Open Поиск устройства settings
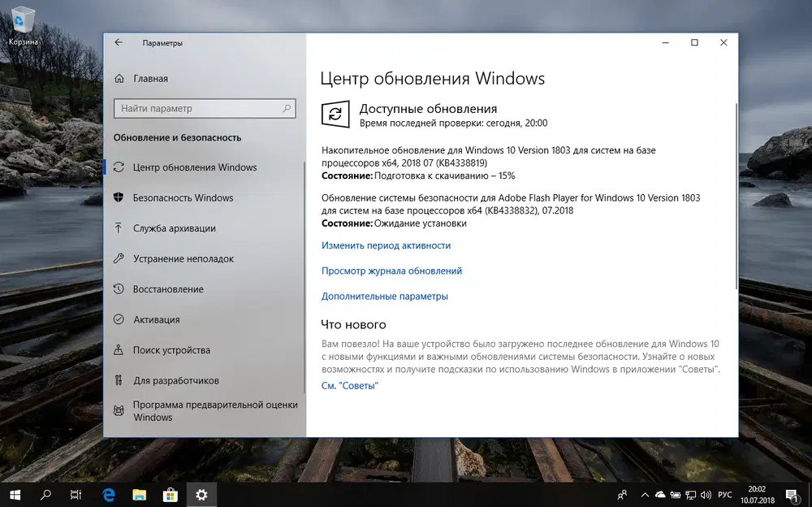This screenshot has width=812, height=507. [173, 350]
